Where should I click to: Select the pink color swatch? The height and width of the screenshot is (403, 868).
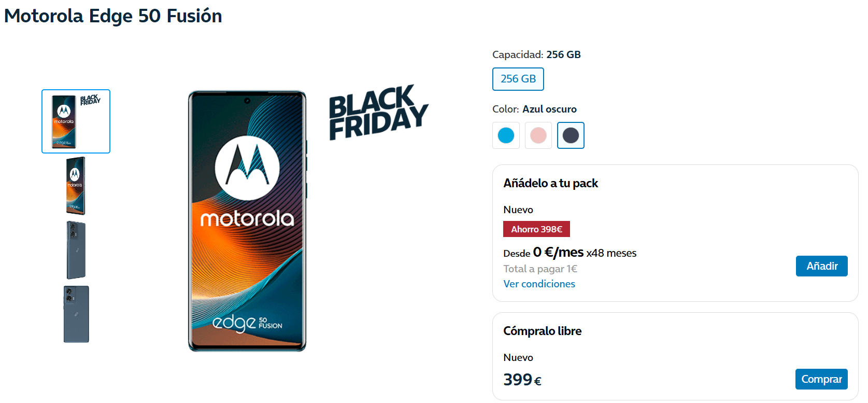(x=538, y=135)
